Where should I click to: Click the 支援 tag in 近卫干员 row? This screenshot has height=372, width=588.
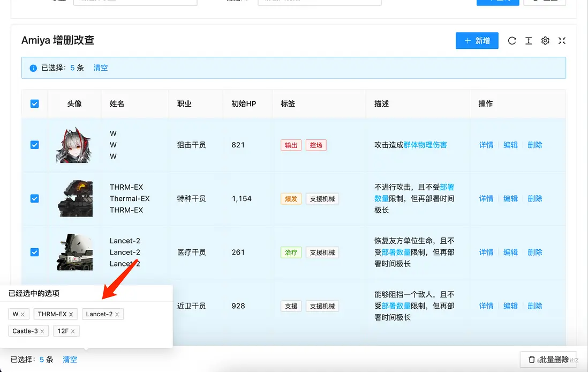coord(291,306)
